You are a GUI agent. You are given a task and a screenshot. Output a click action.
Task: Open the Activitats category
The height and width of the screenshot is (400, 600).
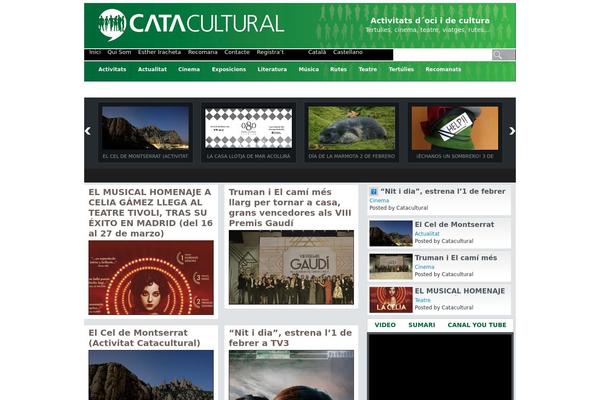pos(112,69)
